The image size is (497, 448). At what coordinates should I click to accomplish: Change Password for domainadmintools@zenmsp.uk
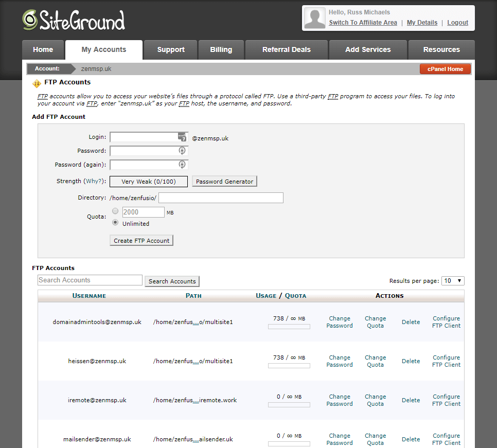coord(340,322)
